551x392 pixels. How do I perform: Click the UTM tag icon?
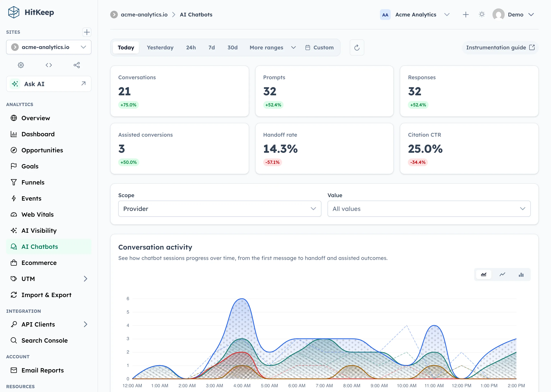pos(14,278)
